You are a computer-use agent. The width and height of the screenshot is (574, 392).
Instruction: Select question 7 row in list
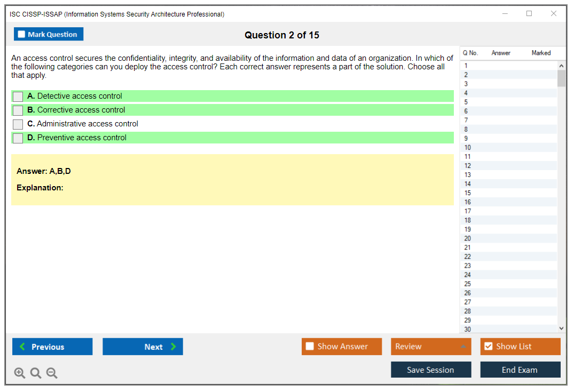466,121
